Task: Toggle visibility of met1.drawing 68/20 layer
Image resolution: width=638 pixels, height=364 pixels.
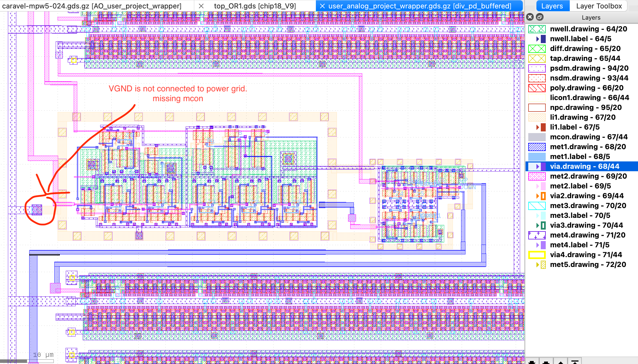Action: pos(537,147)
